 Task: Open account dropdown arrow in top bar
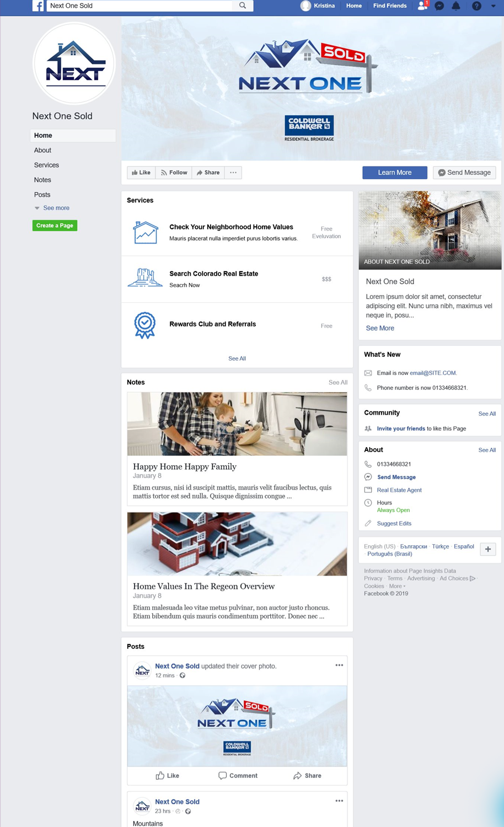(493, 6)
